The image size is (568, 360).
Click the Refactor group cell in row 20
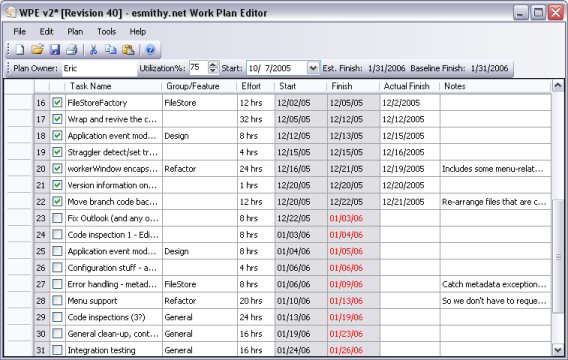(200, 169)
